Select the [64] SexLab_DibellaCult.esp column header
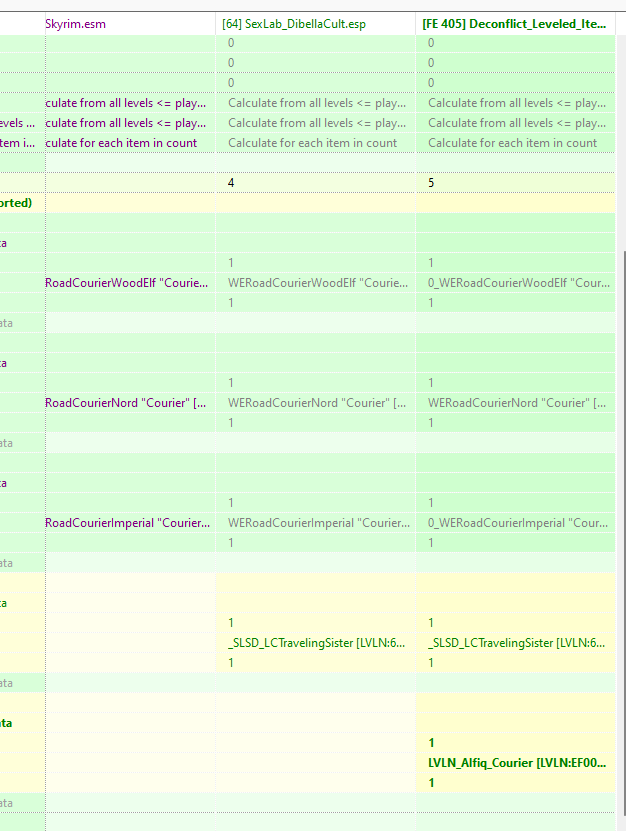 tap(315, 24)
